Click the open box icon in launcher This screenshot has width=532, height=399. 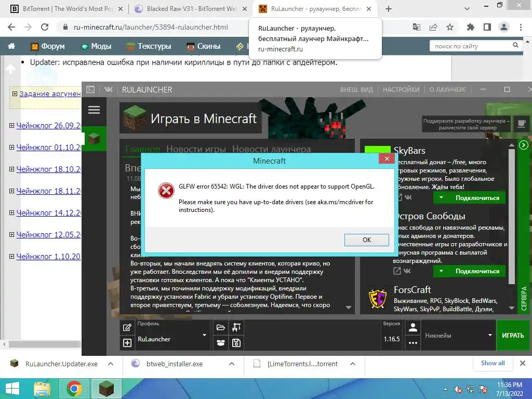[220, 343]
